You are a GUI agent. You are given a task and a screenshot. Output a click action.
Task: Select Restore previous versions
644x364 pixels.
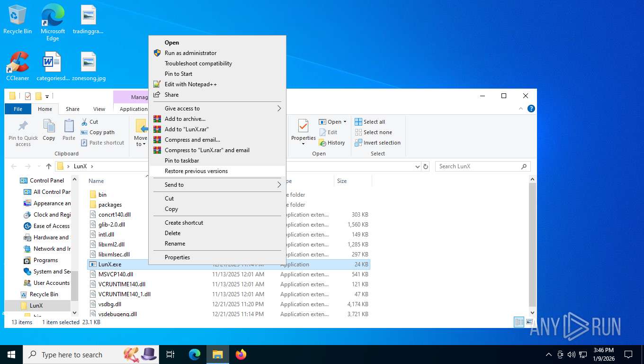click(217, 171)
